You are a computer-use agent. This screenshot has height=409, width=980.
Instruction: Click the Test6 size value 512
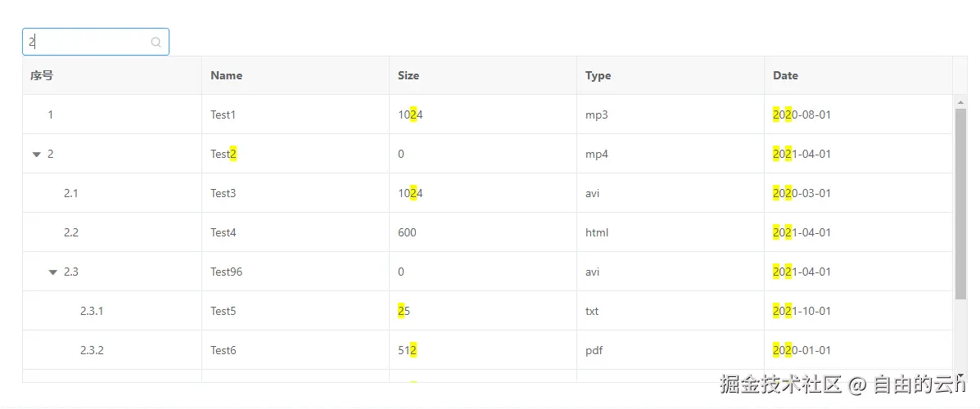408,351
